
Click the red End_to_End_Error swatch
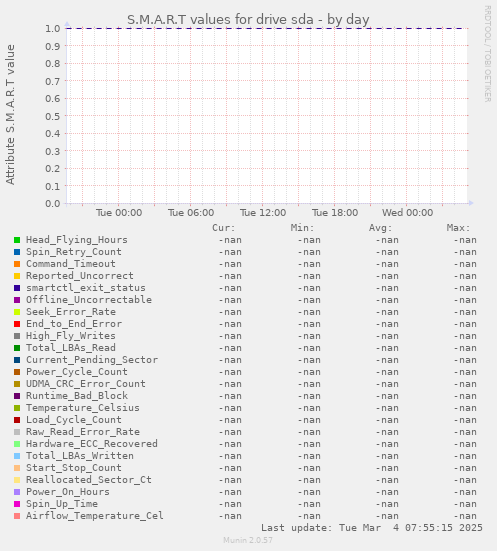coord(17,324)
